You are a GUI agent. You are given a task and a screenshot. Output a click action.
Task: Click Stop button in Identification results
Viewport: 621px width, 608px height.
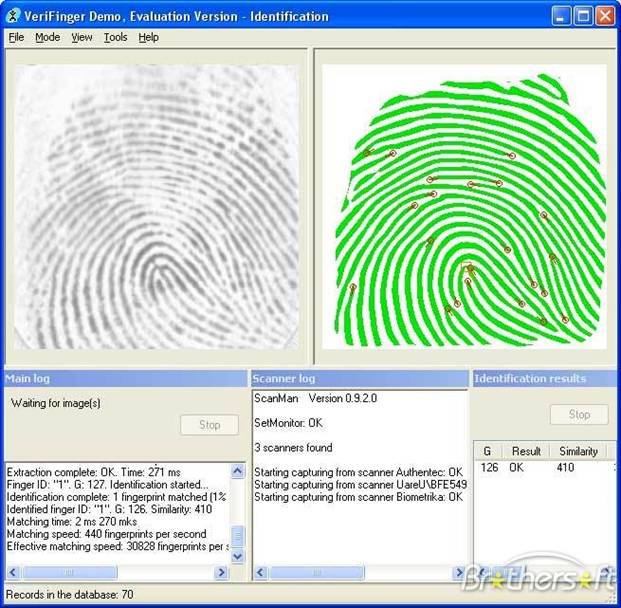579,414
